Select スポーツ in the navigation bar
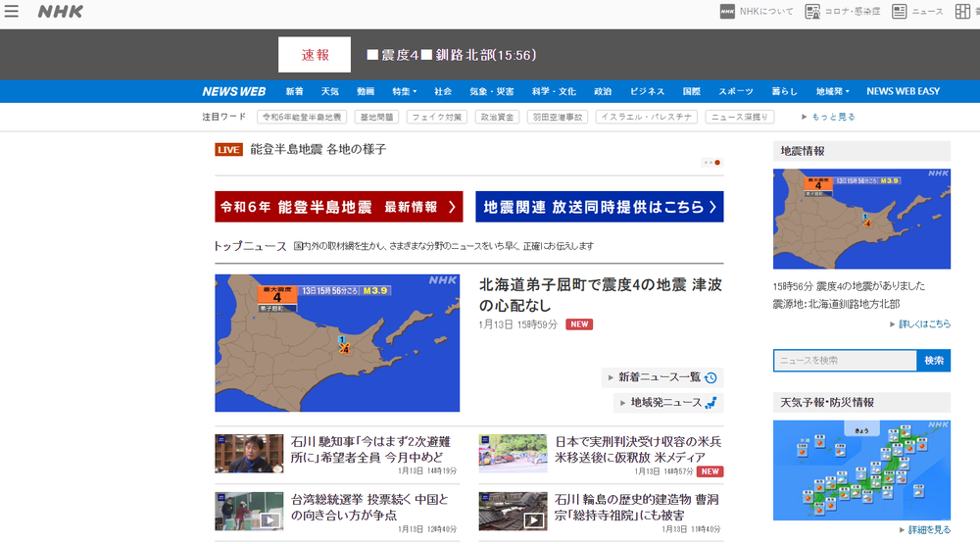Viewport: 980px width, 544px height. (x=735, y=91)
